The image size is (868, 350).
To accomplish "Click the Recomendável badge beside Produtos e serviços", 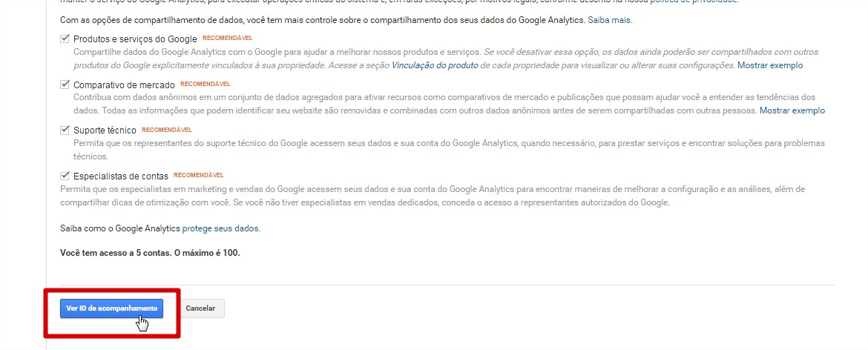I will (228, 38).
